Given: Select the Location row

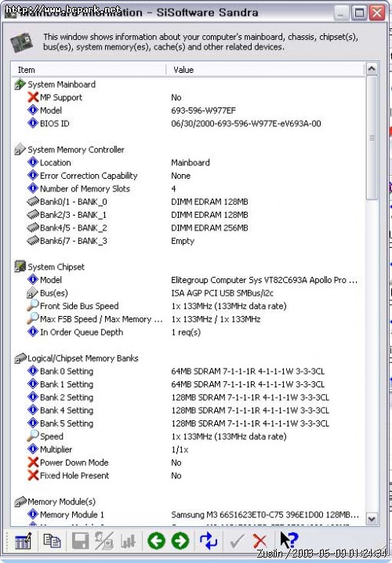Looking at the screenshot, I should 188,162.
